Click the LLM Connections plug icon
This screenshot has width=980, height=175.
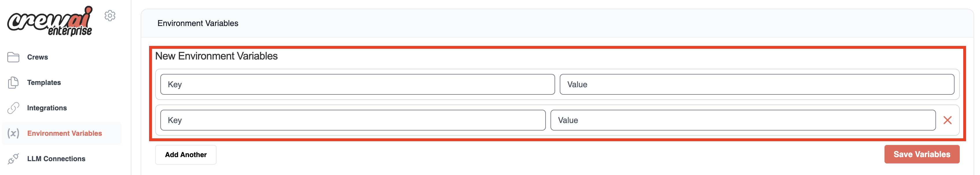coord(13,159)
